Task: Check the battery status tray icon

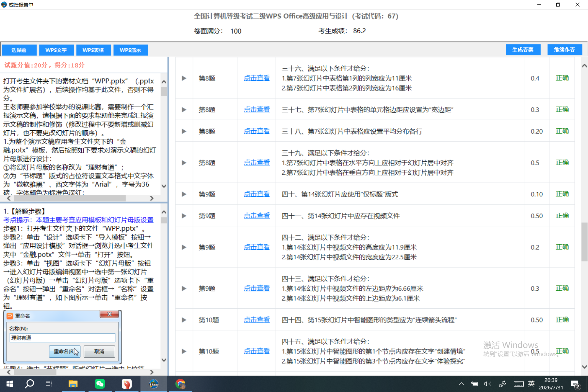Action: pos(474,384)
